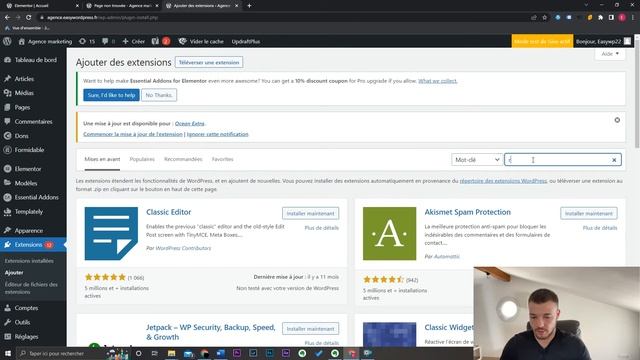Click Téléverser une extension button
This screenshot has width=640, height=360.
(x=209, y=62)
